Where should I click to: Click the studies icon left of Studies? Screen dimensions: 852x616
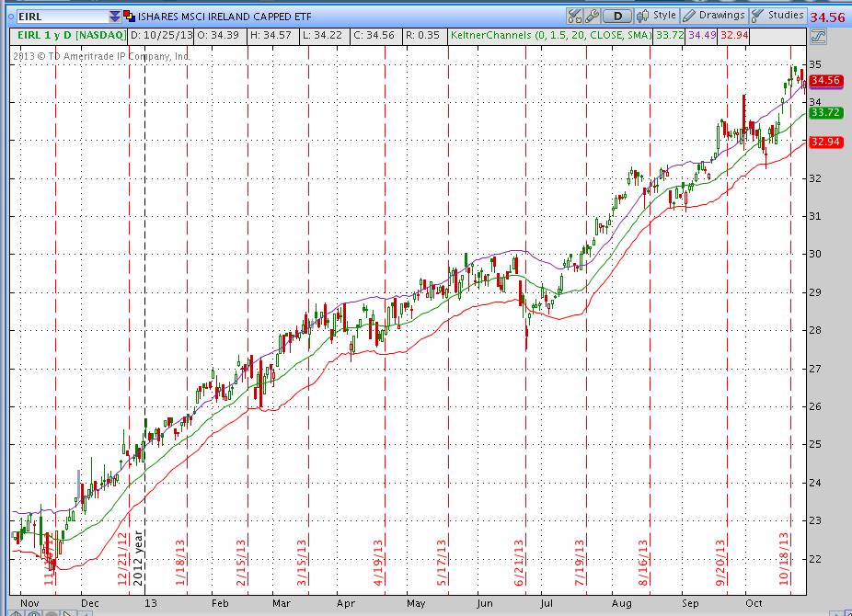pos(758,16)
